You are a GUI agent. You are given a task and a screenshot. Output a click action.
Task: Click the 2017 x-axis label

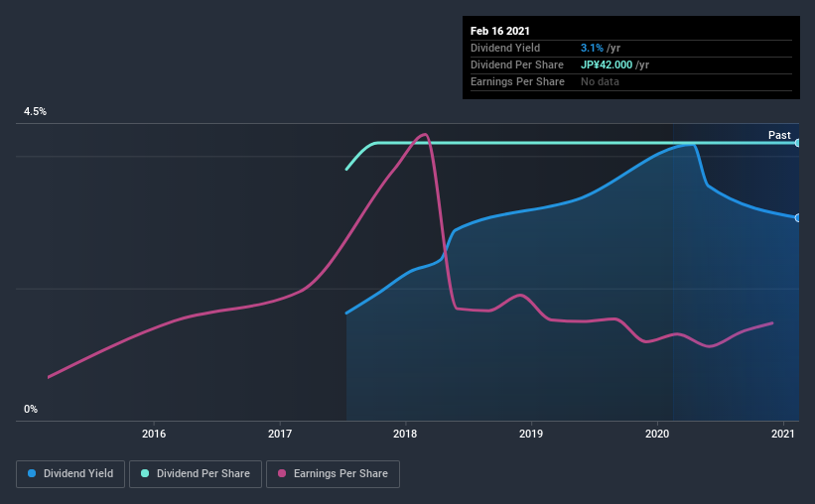click(x=280, y=434)
